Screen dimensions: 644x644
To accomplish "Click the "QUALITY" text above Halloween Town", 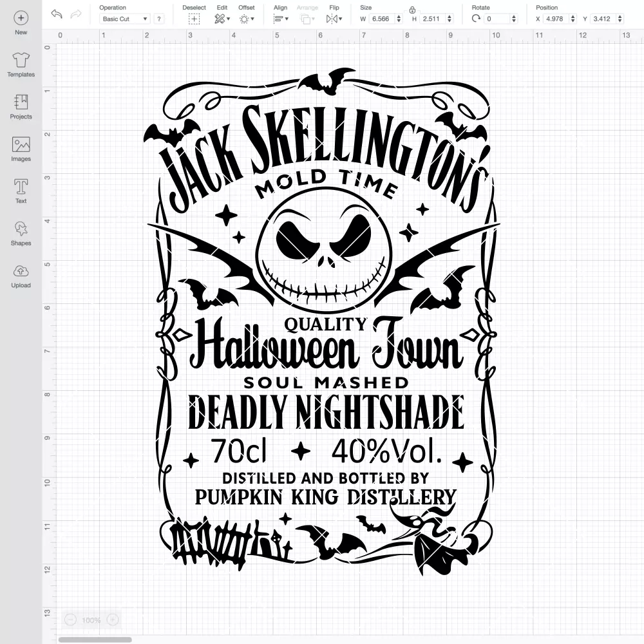I will [326, 325].
